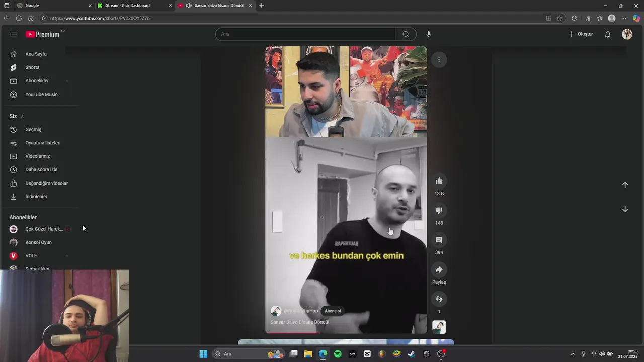Open the short's sound thumbnail
644x362 pixels.
click(x=439, y=327)
